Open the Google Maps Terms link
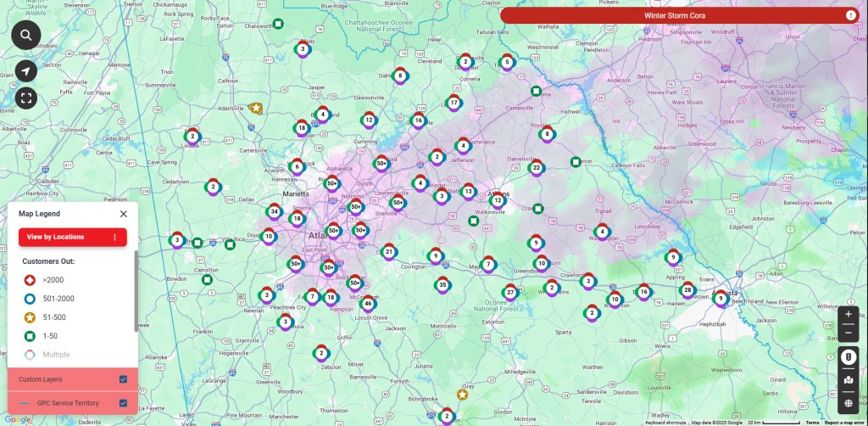The width and height of the screenshot is (868, 426). [812, 422]
